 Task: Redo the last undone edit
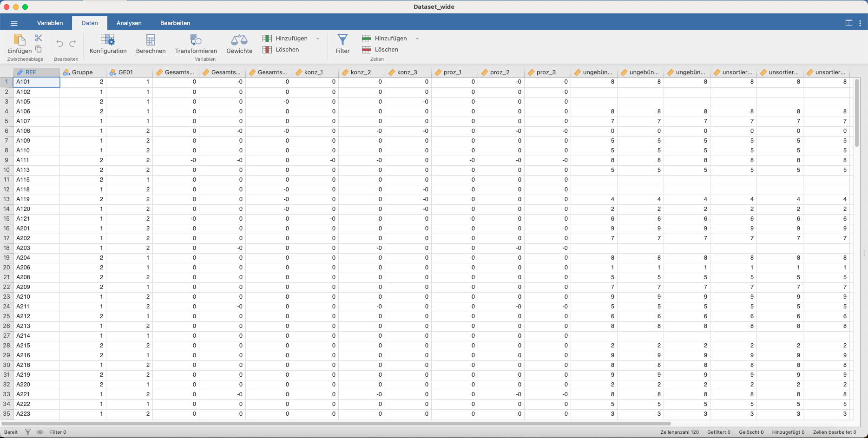[72, 44]
